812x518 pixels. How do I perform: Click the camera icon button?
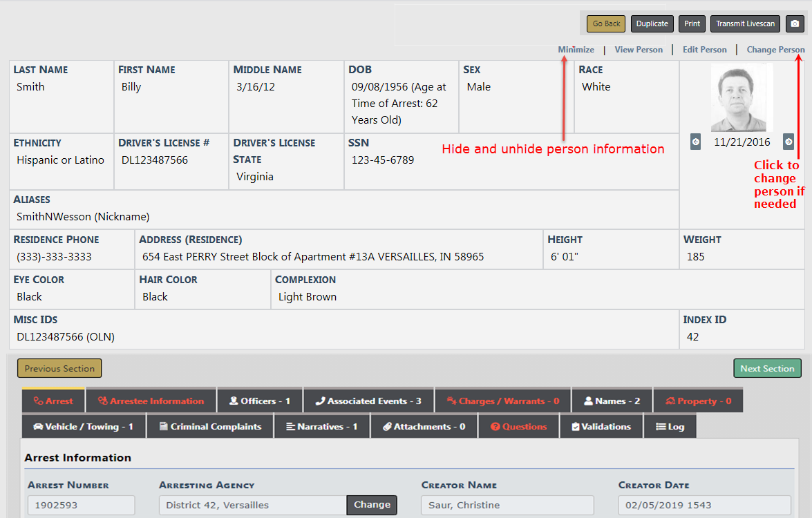[x=795, y=23]
